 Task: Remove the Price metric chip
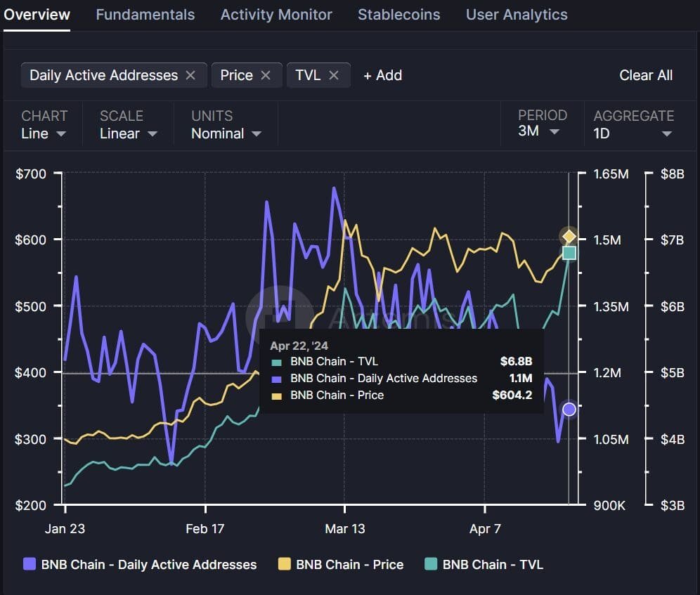pos(266,75)
